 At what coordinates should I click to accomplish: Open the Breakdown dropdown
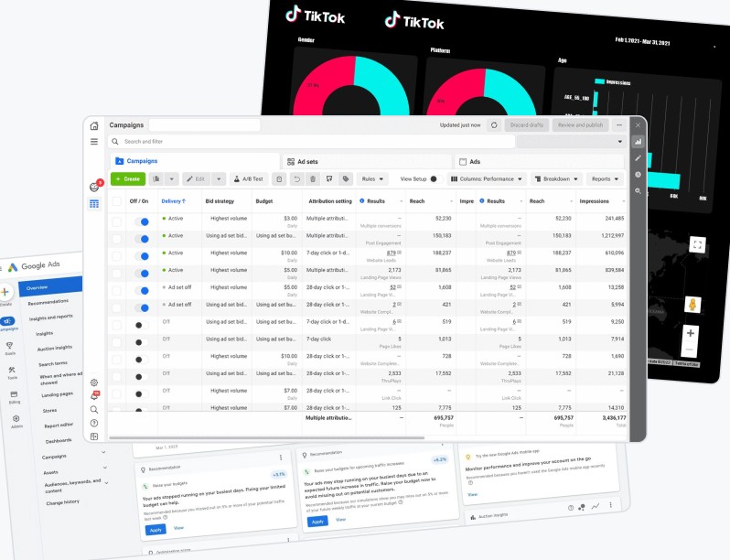pos(556,178)
